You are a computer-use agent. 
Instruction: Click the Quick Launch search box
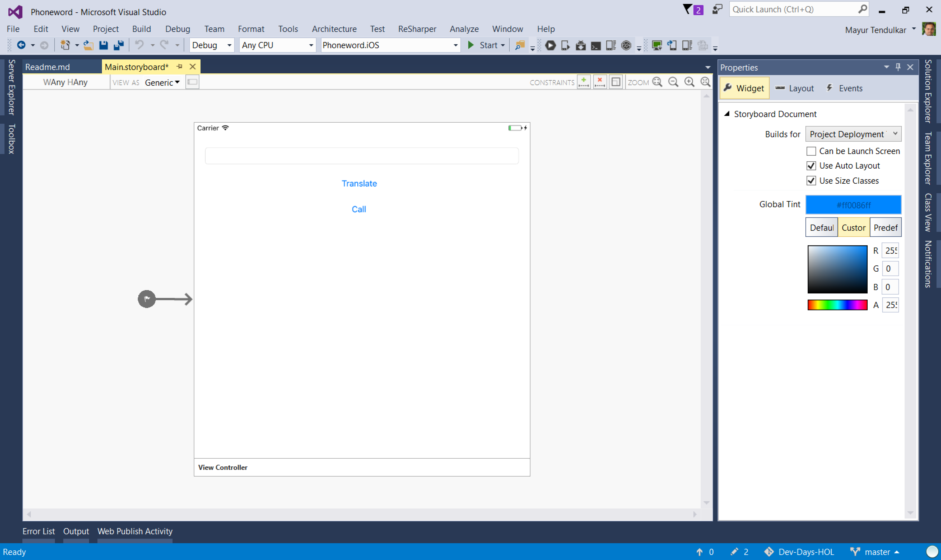[799, 10]
